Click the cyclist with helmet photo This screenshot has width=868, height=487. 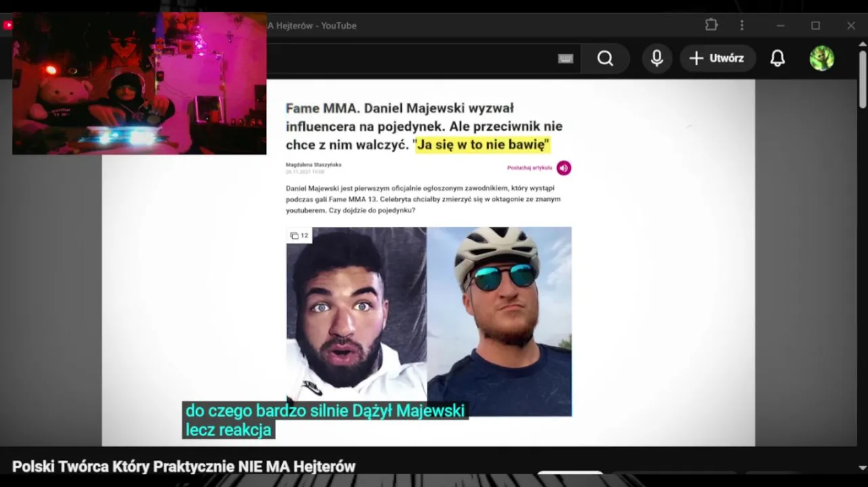pyautogui.click(x=499, y=321)
